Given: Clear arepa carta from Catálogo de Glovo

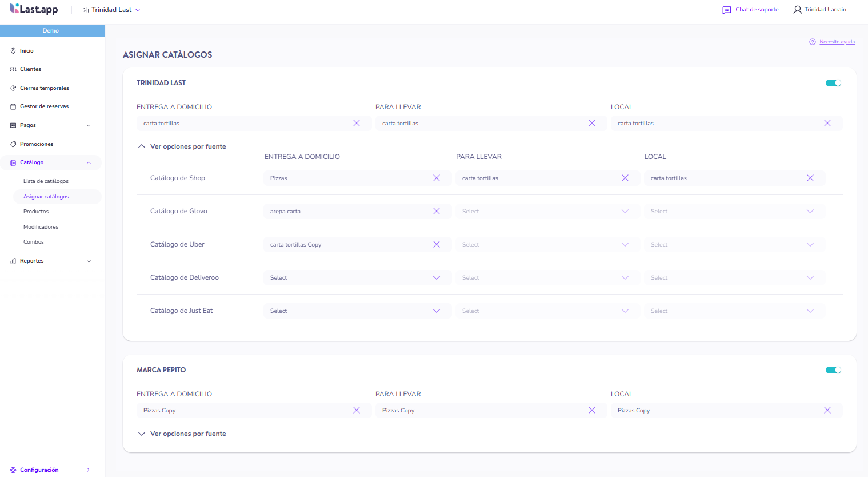Looking at the screenshot, I should [x=437, y=211].
